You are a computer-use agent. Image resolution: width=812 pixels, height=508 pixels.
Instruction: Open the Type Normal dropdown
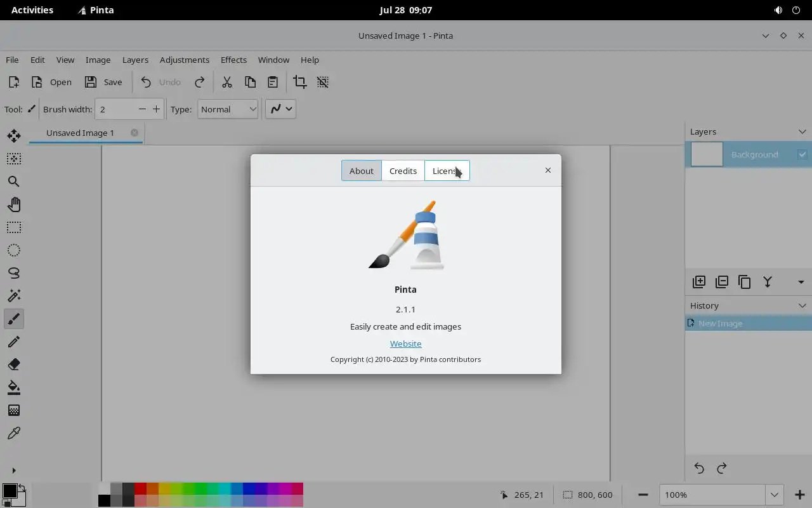(x=228, y=109)
